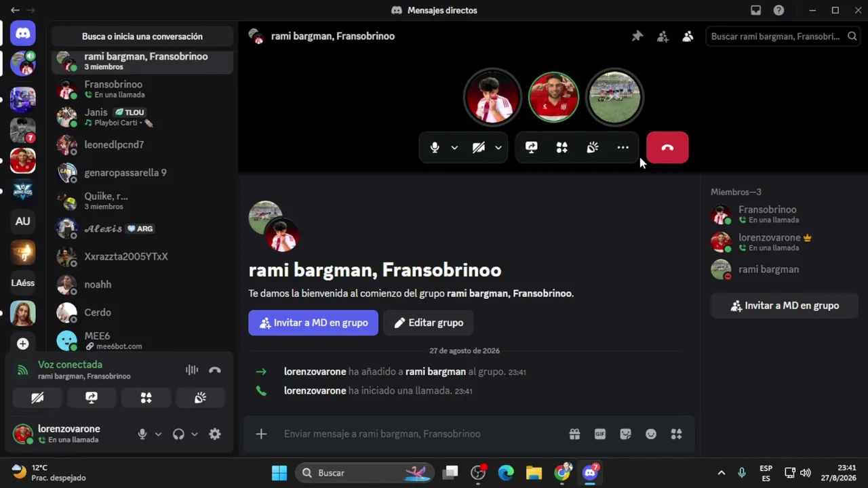The width and height of the screenshot is (868, 488).
Task: Click the 'Editar grupo' button
Action: pyautogui.click(x=429, y=323)
